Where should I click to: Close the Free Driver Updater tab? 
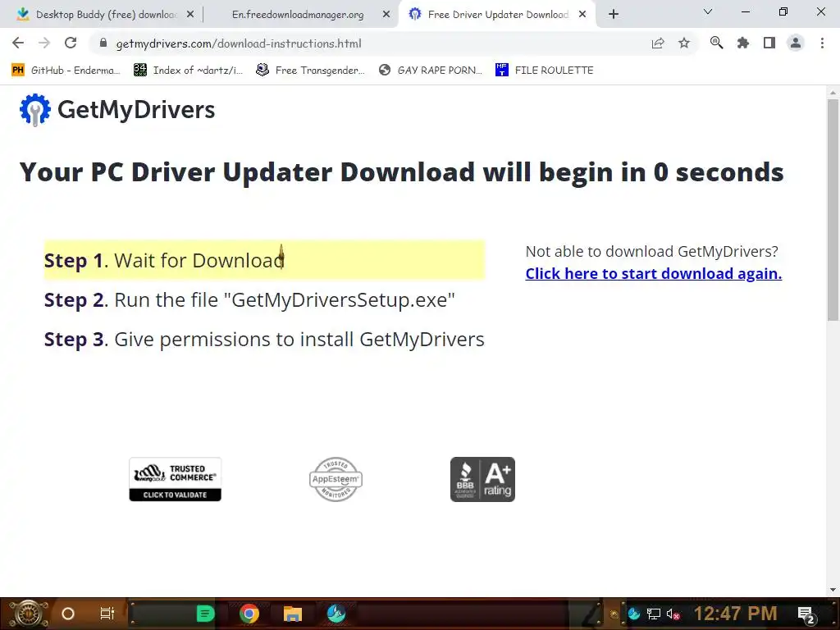coord(582,15)
